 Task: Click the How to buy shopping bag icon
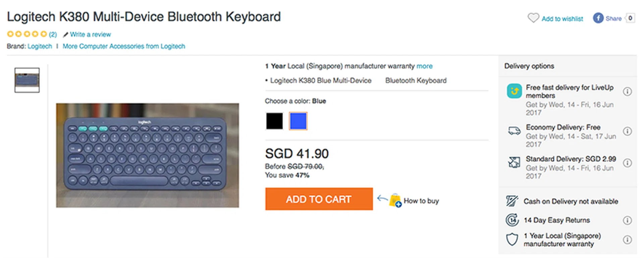click(395, 200)
